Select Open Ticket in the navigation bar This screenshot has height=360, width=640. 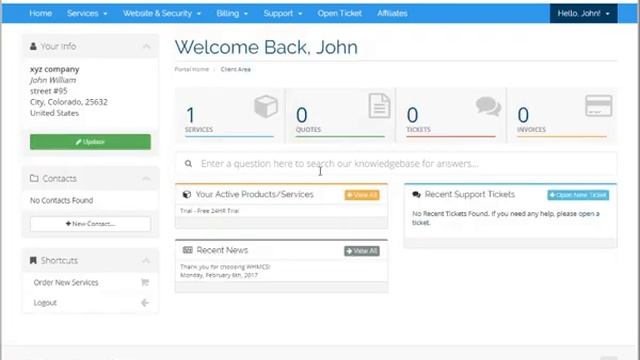[340, 13]
